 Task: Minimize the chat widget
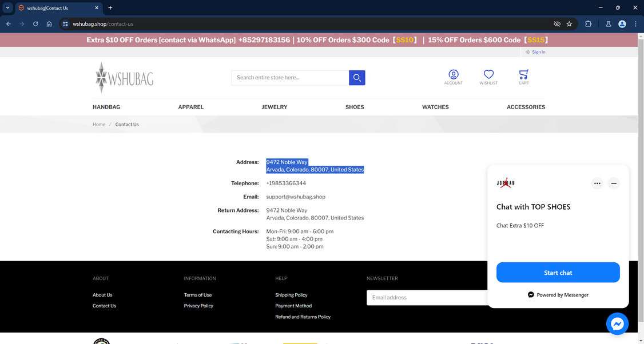click(x=614, y=183)
